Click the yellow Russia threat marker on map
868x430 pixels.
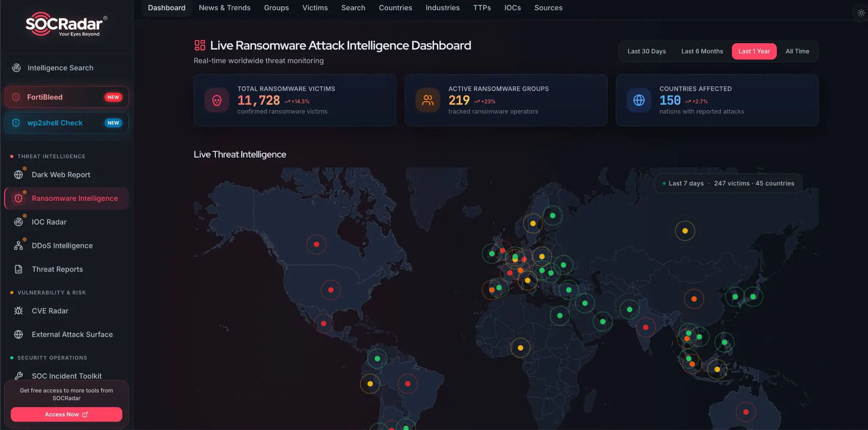point(685,231)
